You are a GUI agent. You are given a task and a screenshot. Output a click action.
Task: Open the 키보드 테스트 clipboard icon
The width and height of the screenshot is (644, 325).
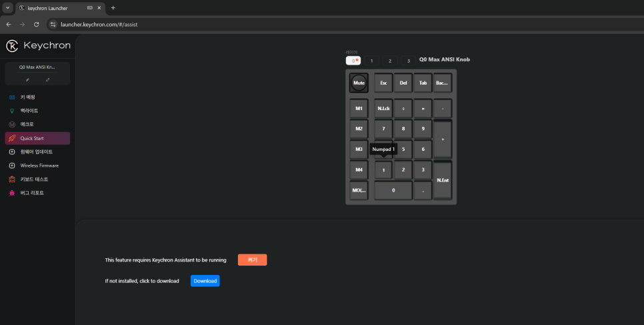pos(12,180)
